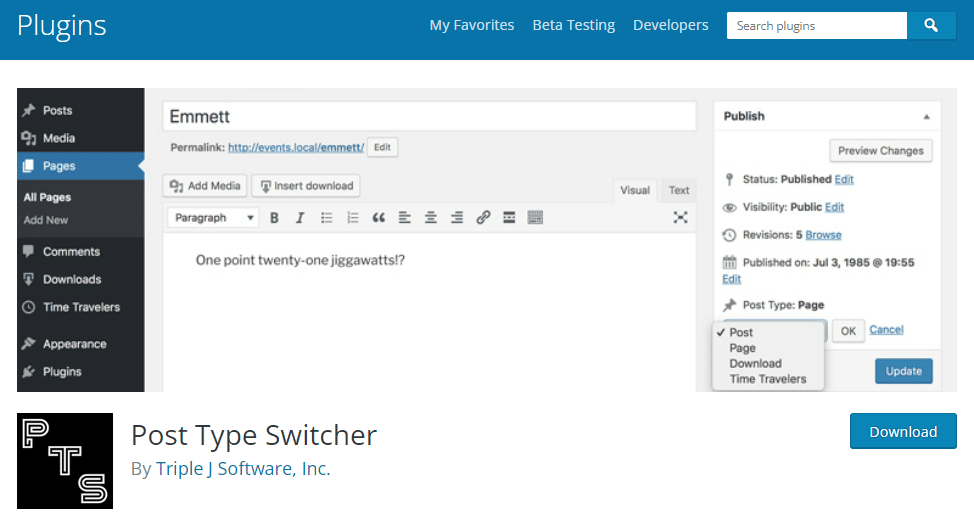Screen dimensions: 974x526
Task: Download the Post Type Switcher plugin
Action: coord(903,432)
